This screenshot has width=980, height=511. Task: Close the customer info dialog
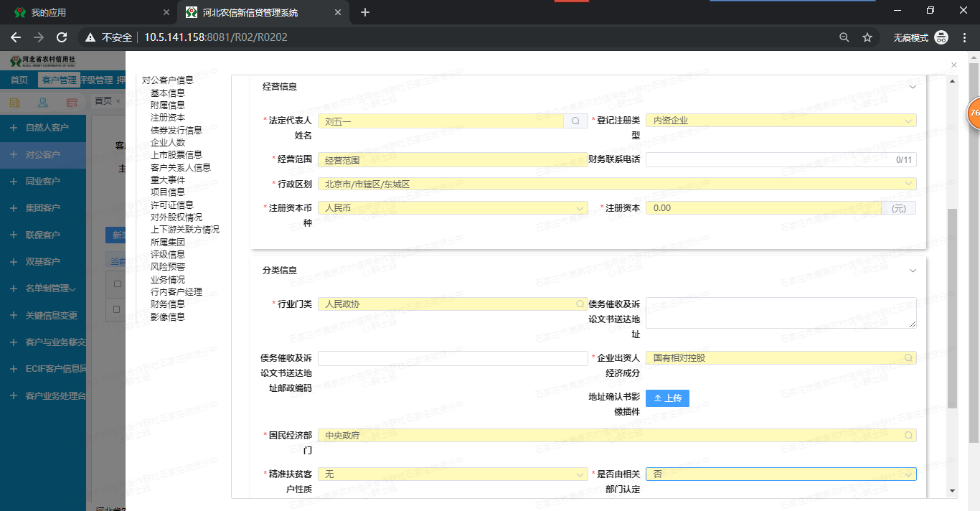[x=953, y=65]
